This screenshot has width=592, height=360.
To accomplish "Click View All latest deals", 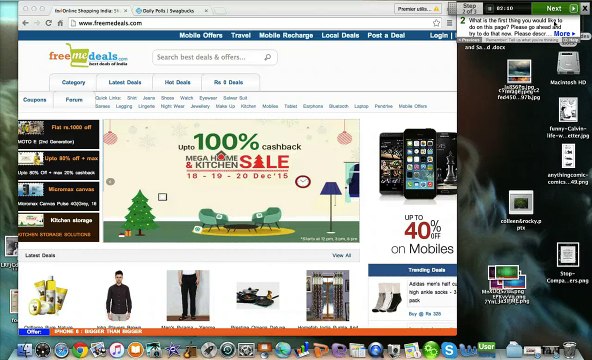I will pyautogui.click(x=342, y=255).
